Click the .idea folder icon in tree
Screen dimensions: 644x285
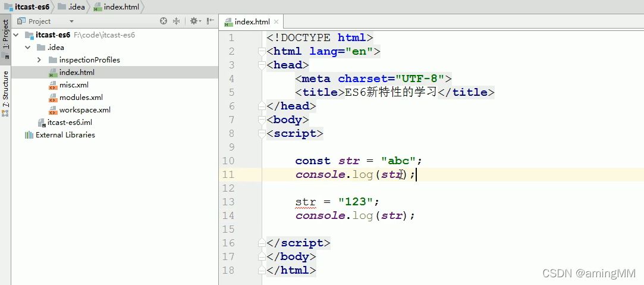click(40, 47)
